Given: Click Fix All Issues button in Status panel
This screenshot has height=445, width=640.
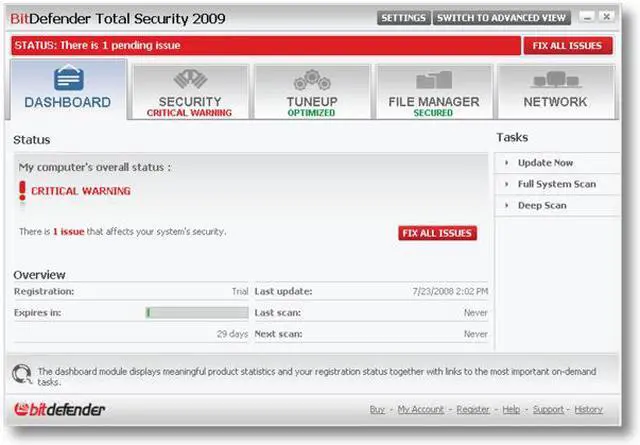Looking at the screenshot, I should (x=437, y=233).
